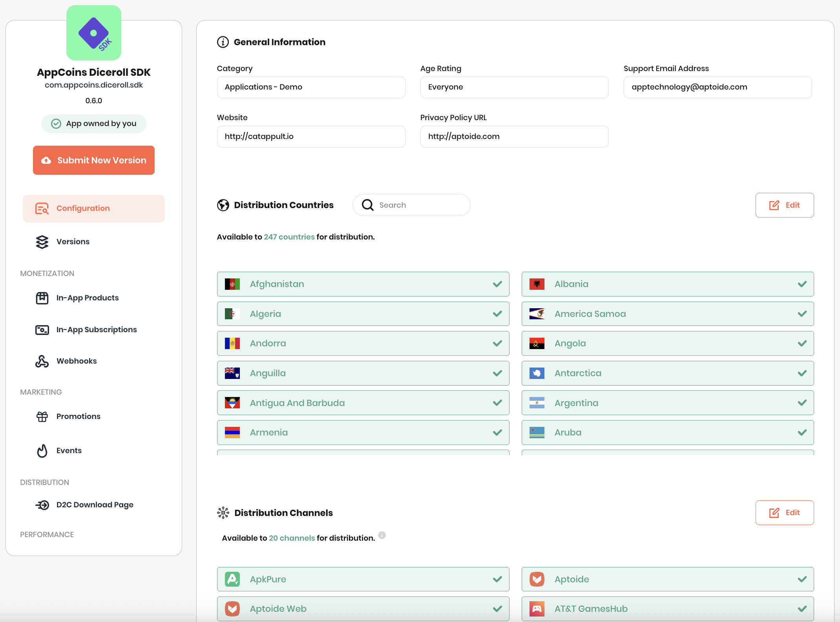Toggle the Anguilla country checkmark
Screen dimensions: 840x622
click(498, 373)
